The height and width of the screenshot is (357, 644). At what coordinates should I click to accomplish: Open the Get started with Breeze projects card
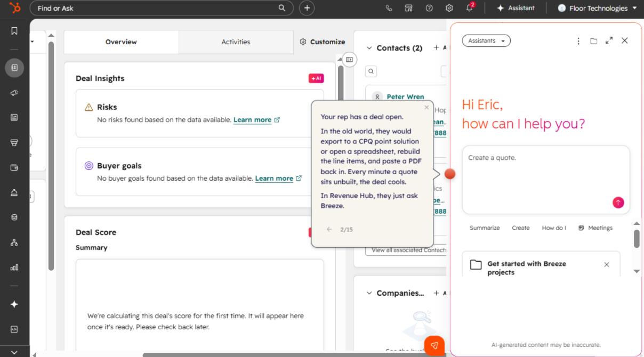point(541,264)
